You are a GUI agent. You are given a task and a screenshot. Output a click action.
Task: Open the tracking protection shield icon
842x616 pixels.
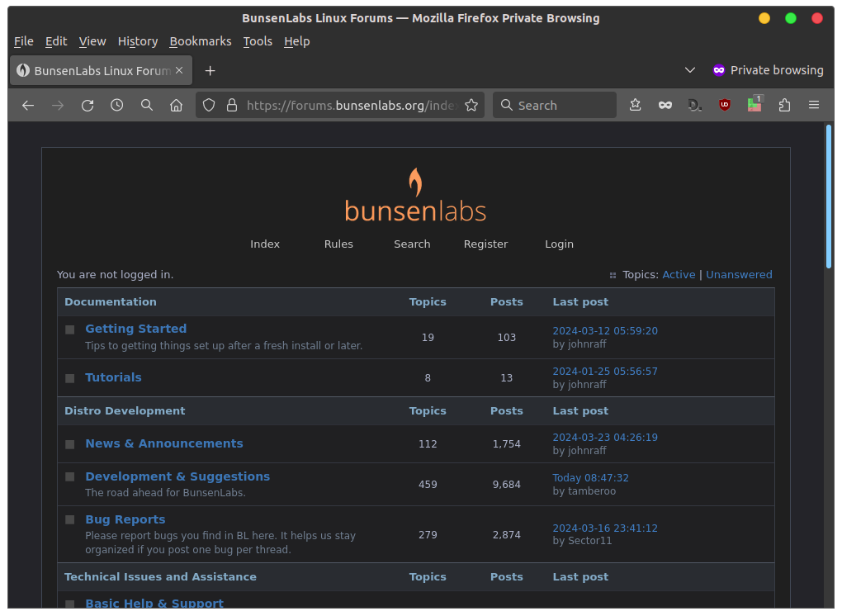point(209,105)
